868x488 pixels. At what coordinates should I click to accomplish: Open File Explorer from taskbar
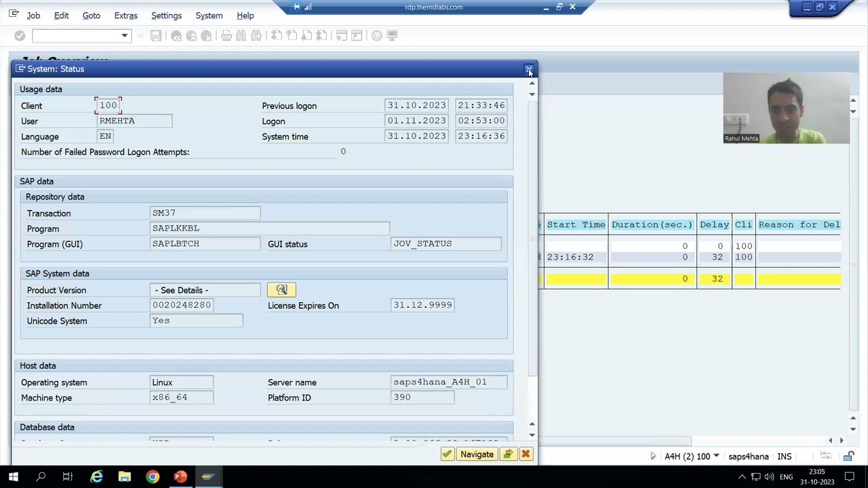coord(125,477)
